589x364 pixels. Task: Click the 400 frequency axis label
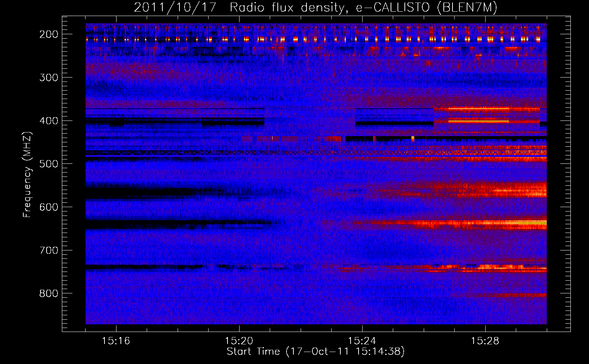tap(49, 121)
